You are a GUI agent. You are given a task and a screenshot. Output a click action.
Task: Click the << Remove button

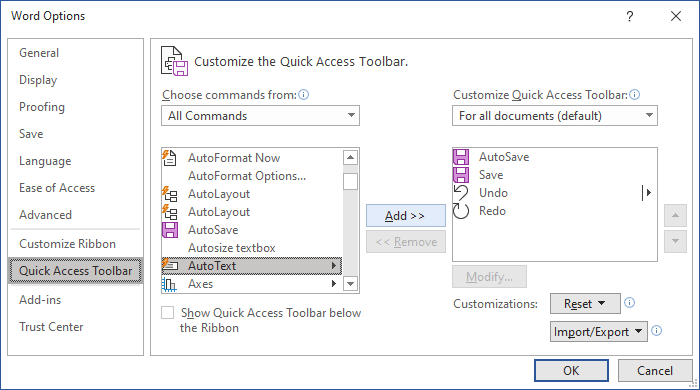click(x=406, y=241)
